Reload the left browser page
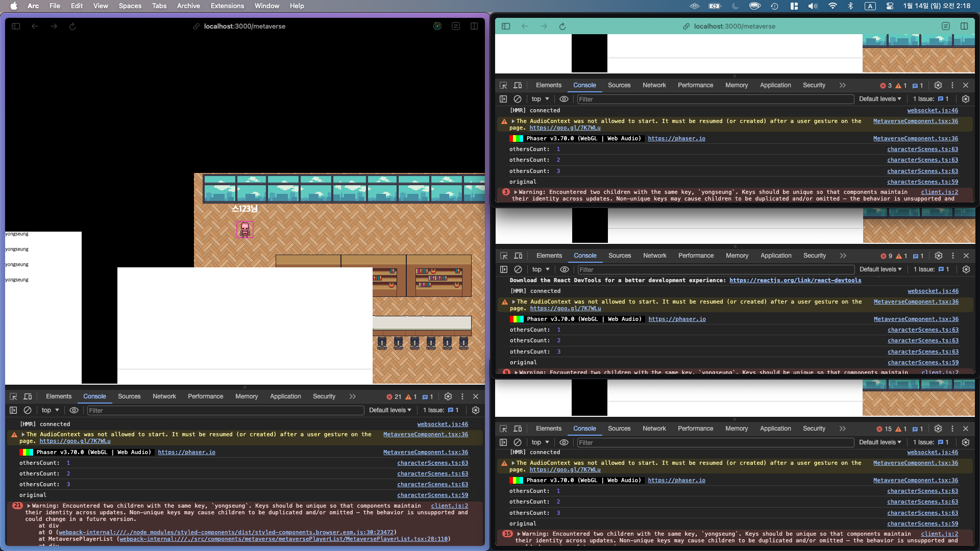 click(x=72, y=26)
